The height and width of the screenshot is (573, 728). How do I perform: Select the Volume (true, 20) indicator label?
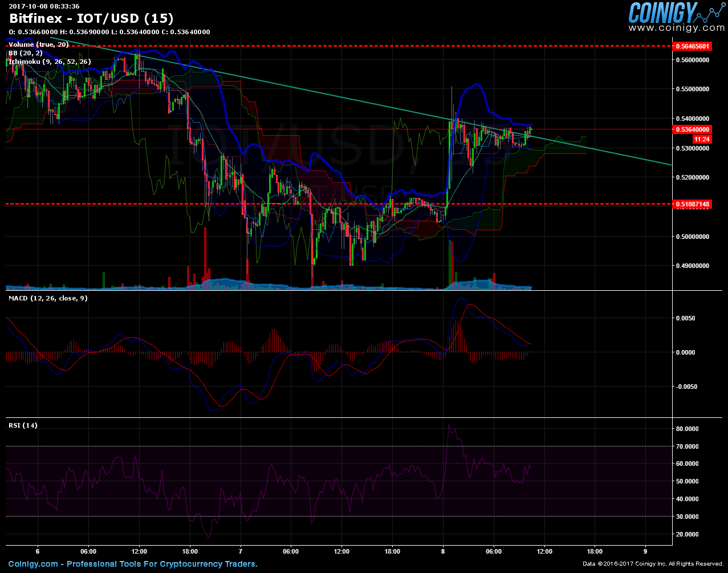(x=39, y=44)
